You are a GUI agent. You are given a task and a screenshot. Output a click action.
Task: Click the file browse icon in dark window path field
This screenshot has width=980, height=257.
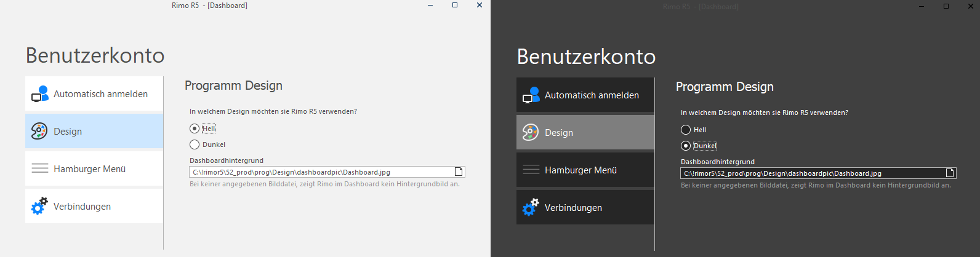(x=950, y=173)
